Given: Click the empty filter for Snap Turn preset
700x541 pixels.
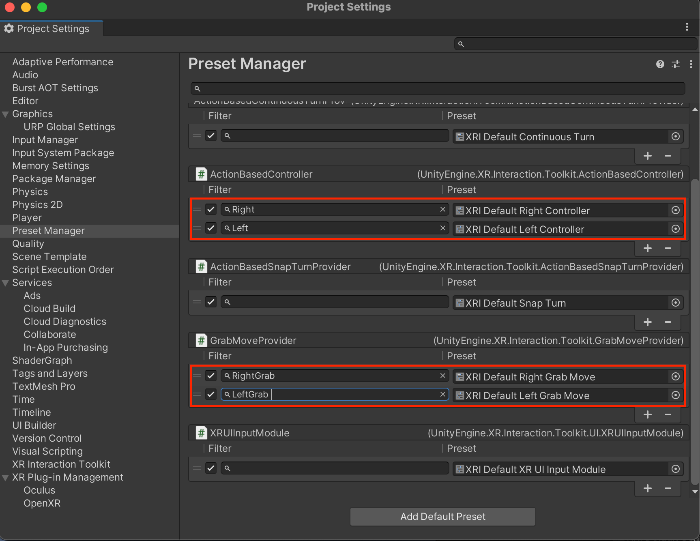Looking at the screenshot, I should (x=334, y=302).
